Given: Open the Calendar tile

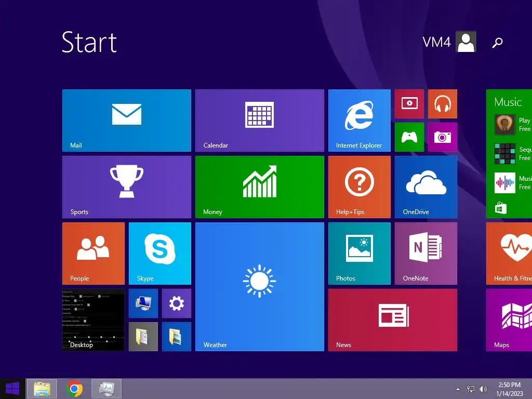Looking at the screenshot, I should 260,121.
